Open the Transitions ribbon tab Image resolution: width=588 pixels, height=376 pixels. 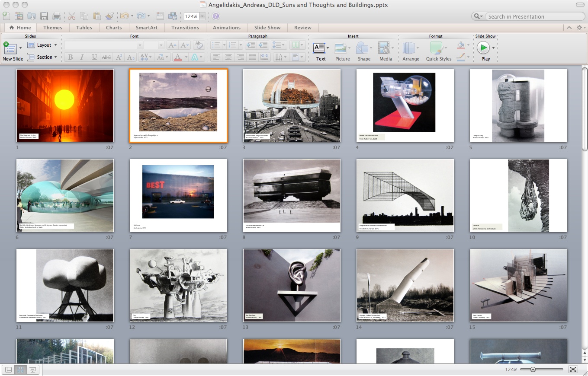(x=185, y=28)
